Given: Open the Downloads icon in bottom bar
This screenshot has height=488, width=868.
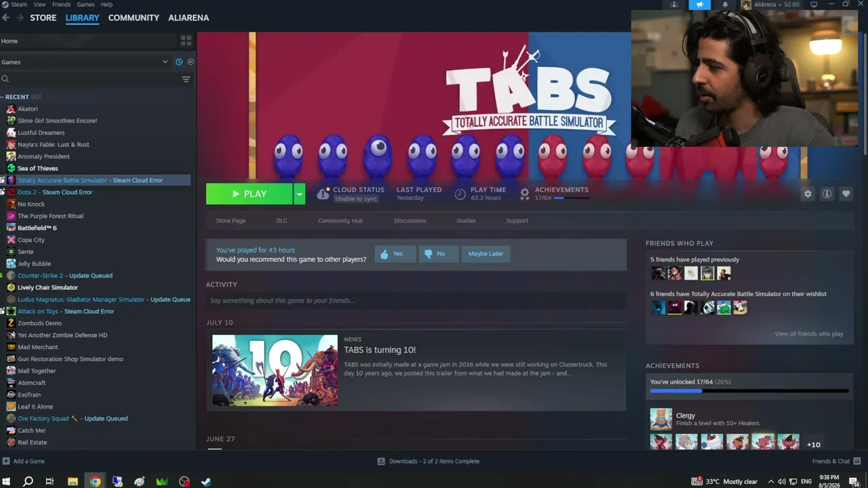Looking at the screenshot, I should coord(381,461).
